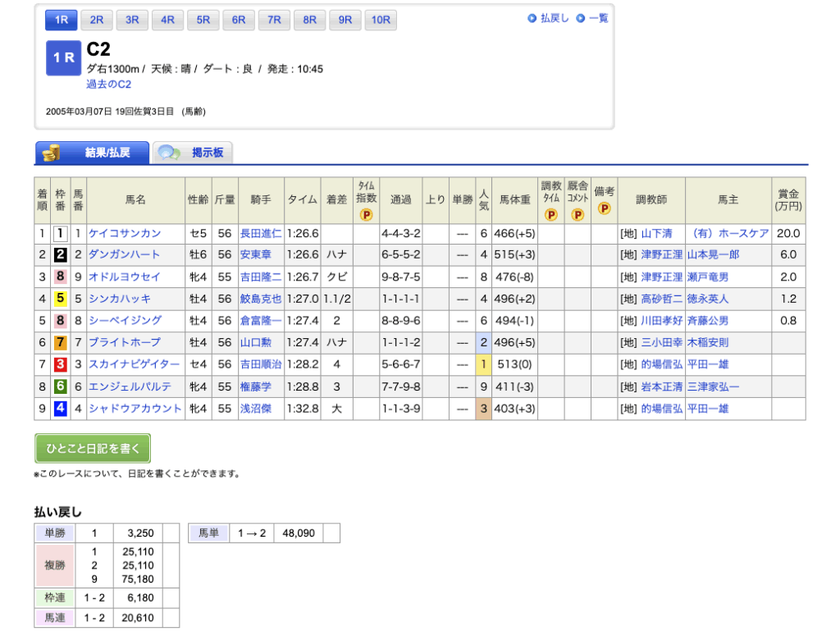Open trainer 三小田幸 profile
Viewport: 840px width, 636px height.
point(662,342)
